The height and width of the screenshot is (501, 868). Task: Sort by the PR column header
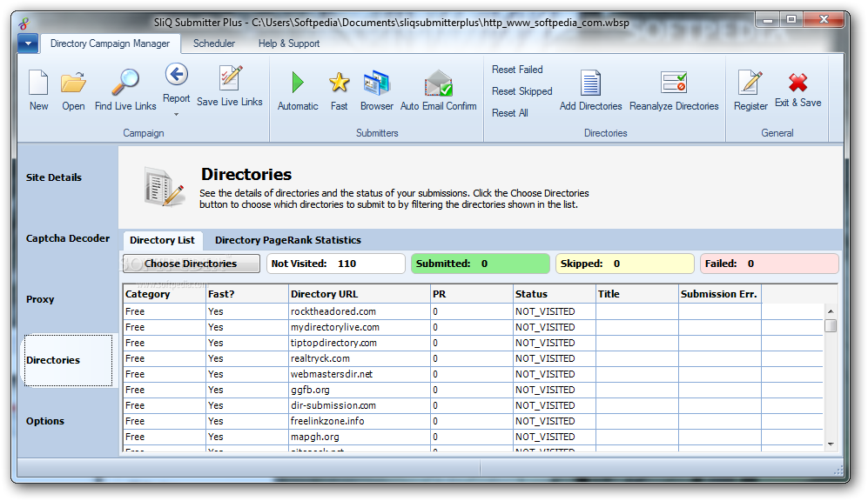(x=472, y=294)
